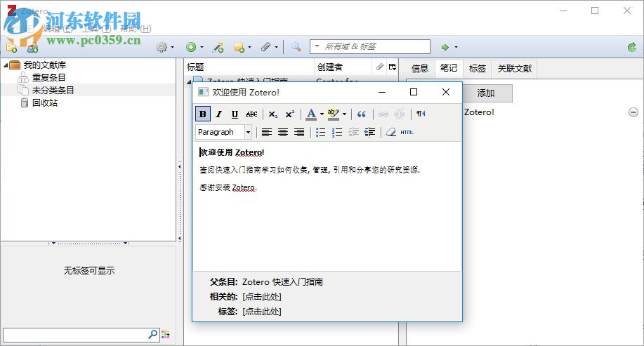Open the HTML source editor

tap(407, 132)
